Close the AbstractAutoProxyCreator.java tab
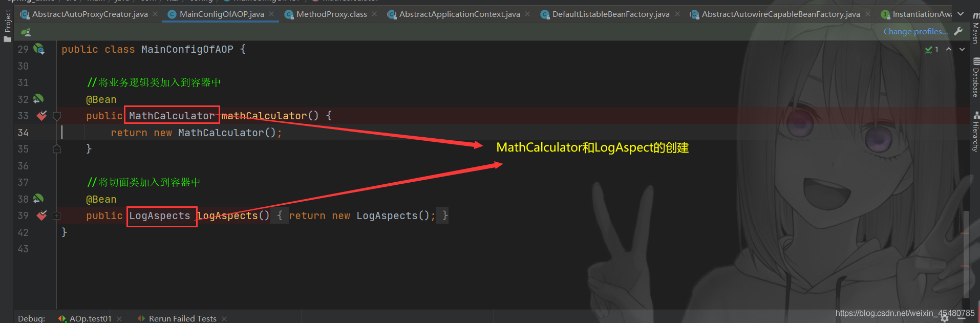 tap(155, 14)
